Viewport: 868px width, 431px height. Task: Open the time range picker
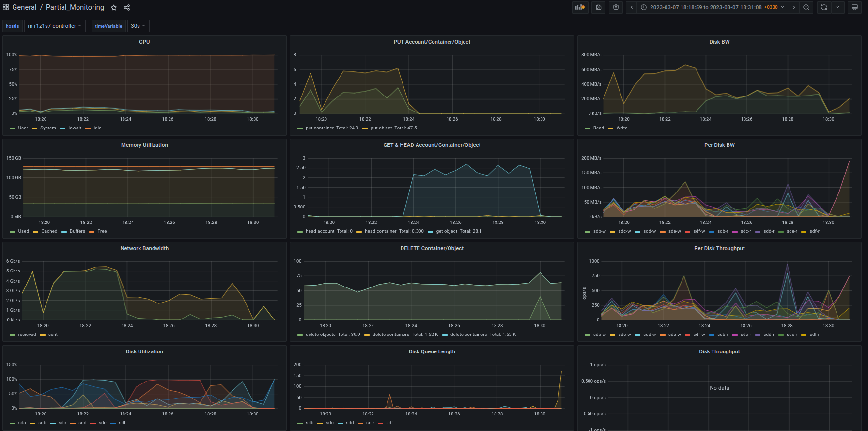point(712,7)
